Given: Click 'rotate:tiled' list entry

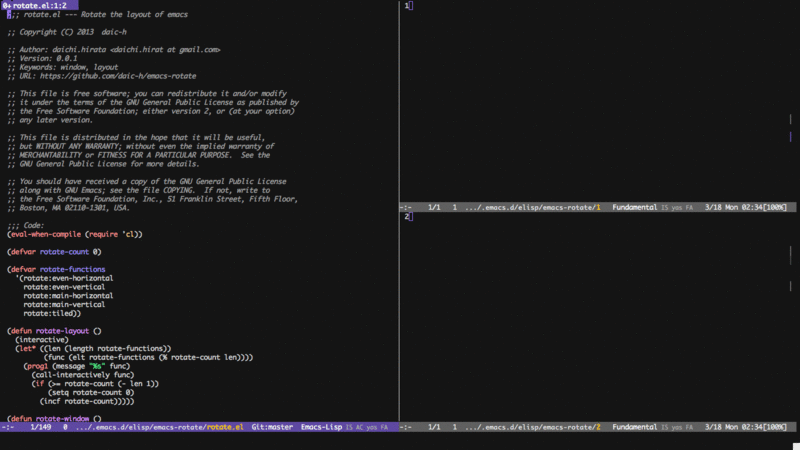Looking at the screenshot, I should pyautogui.click(x=47, y=313).
